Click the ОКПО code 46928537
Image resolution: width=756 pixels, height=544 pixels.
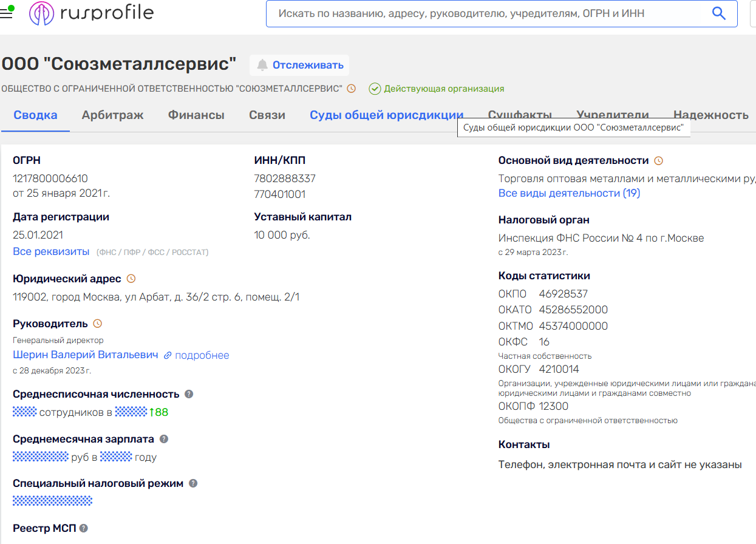coord(564,294)
